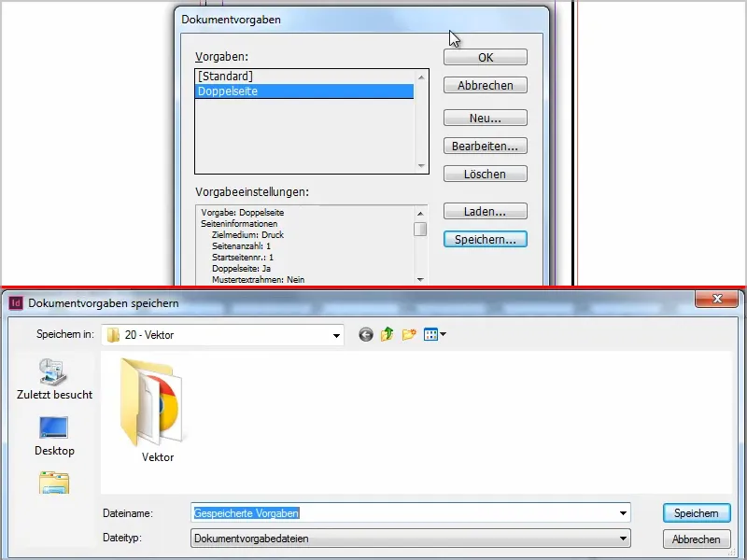This screenshot has height=560, width=747.
Task: Click the scroll thumb in Vorgabeeinstellungen
Action: coord(420,229)
